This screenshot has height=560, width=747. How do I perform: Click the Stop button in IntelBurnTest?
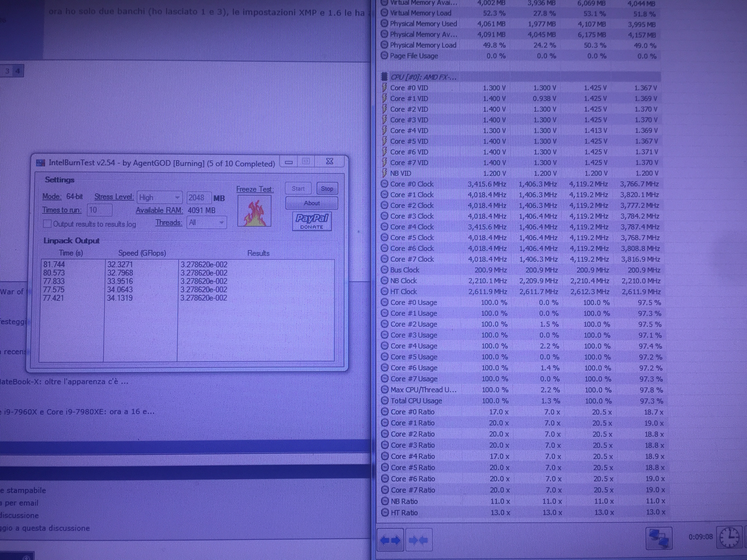[x=327, y=188]
